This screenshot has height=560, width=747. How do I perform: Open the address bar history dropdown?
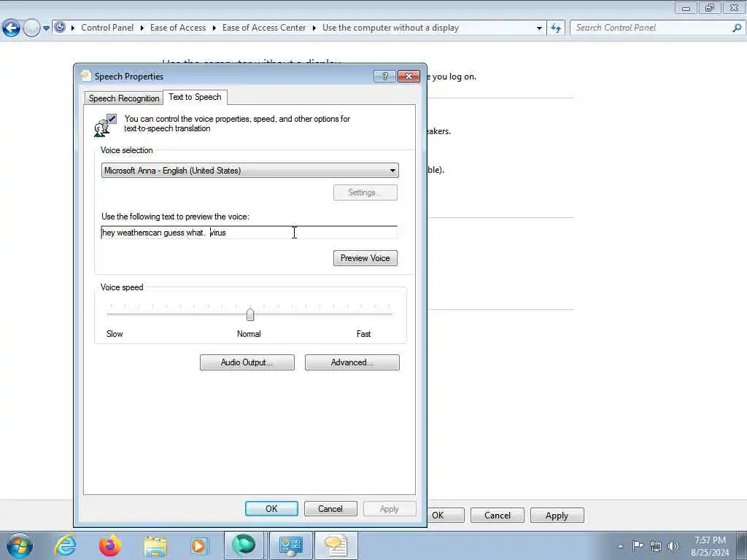[539, 28]
